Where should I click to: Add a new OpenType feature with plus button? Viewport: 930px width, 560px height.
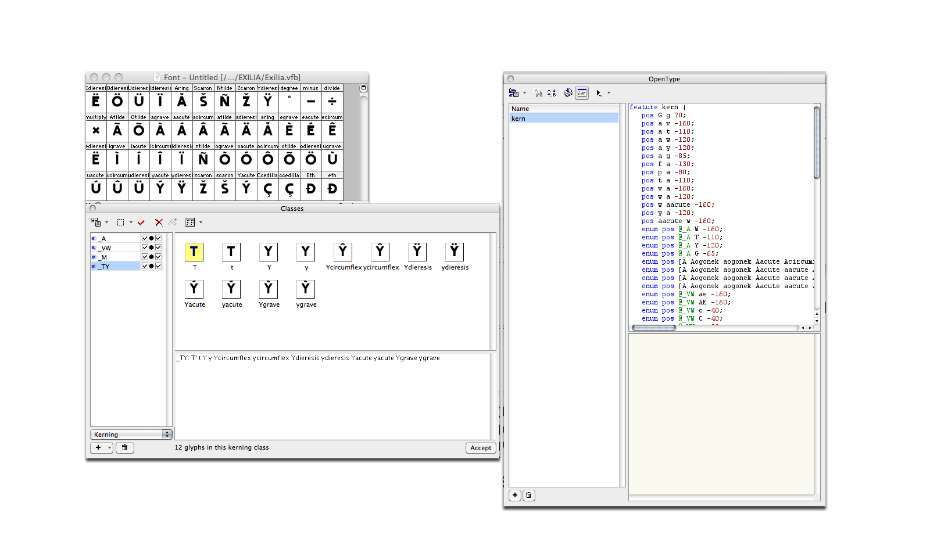pos(515,496)
